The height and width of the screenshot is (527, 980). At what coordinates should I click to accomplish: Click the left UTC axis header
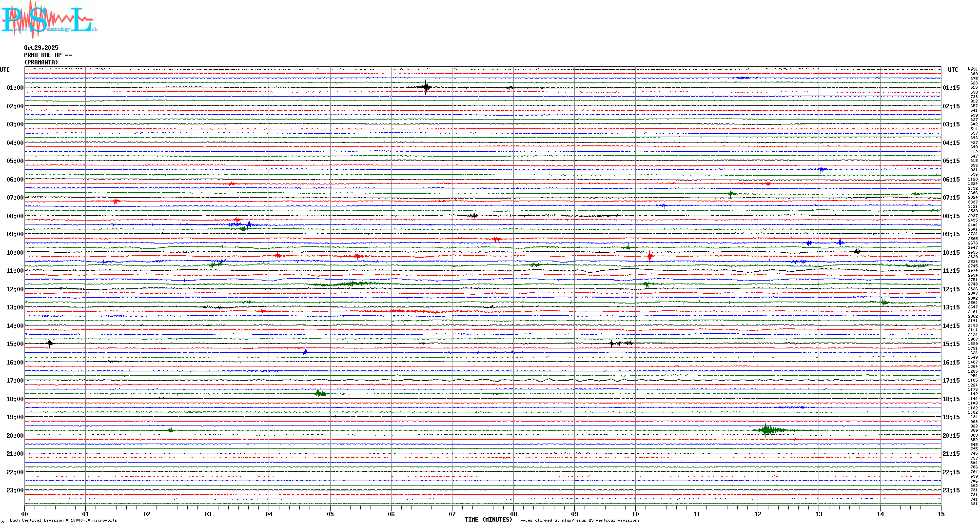coord(5,70)
